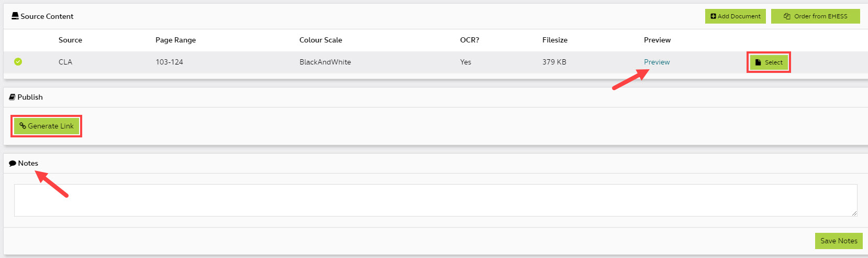This screenshot has width=868, height=258.
Task: Click the Notes speech bubble icon
Action: pos(13,164)
